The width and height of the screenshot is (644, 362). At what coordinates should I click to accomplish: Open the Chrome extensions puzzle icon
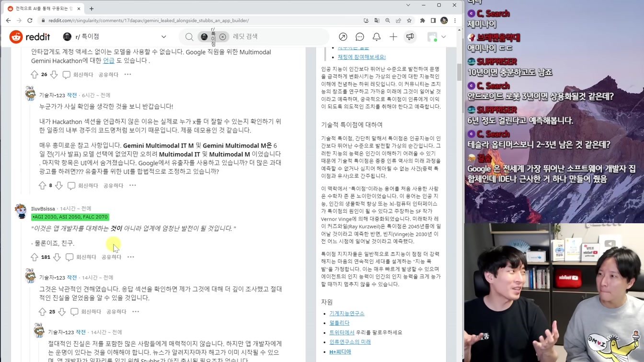[x=422, y=21]
